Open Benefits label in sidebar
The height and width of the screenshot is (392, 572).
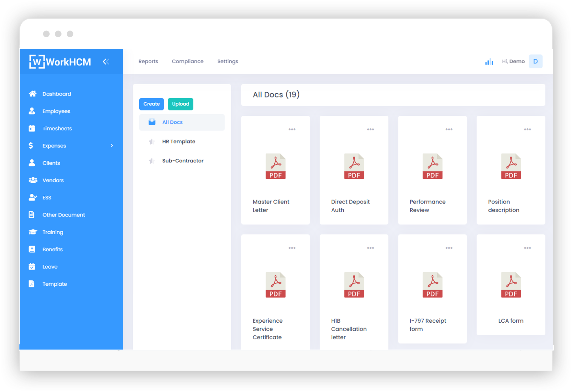52,249
